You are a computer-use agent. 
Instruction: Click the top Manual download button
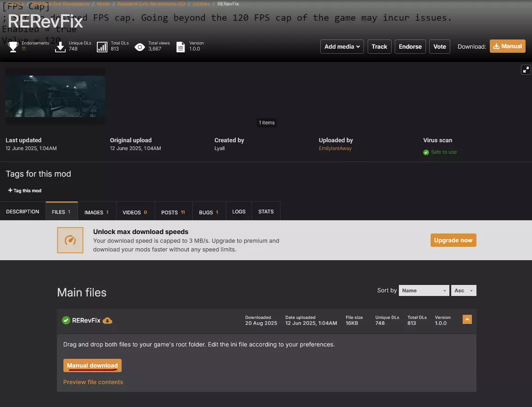(x=508, y=46)
